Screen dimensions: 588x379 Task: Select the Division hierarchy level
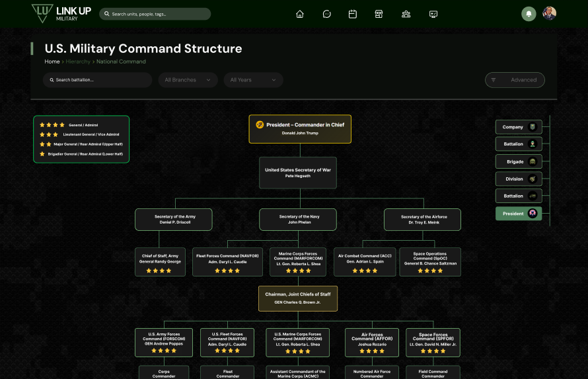tap(519, 179)
